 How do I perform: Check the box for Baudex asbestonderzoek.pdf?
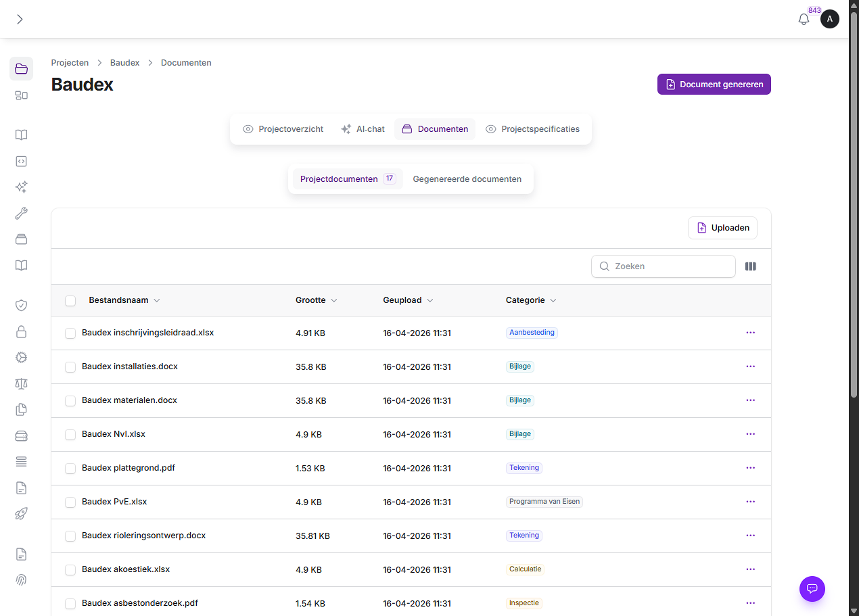point(70,604)
